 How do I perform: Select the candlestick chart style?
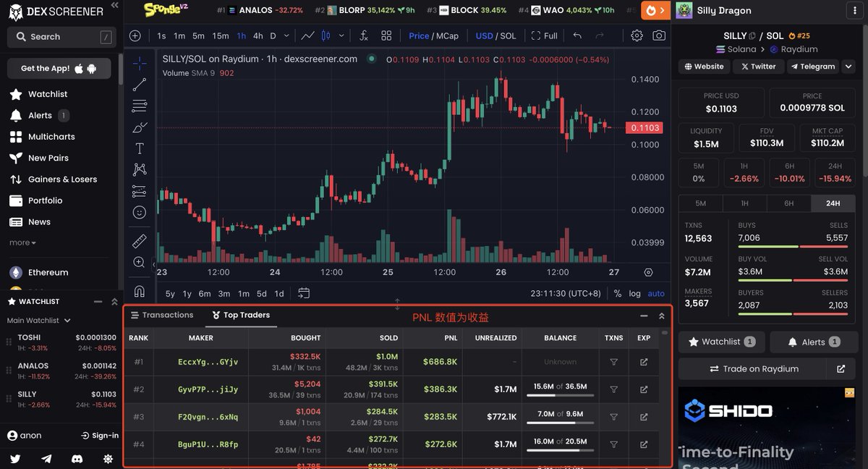pos(325,35)
